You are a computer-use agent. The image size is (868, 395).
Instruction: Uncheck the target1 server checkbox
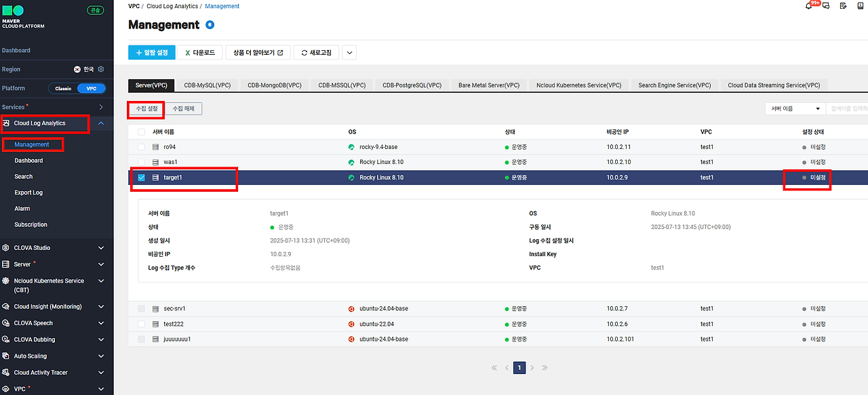[x=142, y=178]
